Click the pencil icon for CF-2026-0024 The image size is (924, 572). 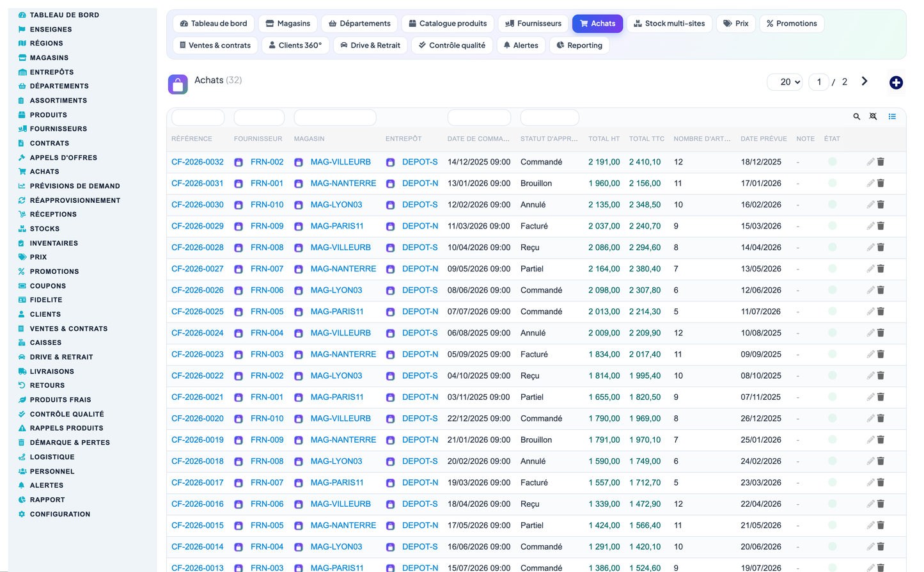[x=870, y=333]
